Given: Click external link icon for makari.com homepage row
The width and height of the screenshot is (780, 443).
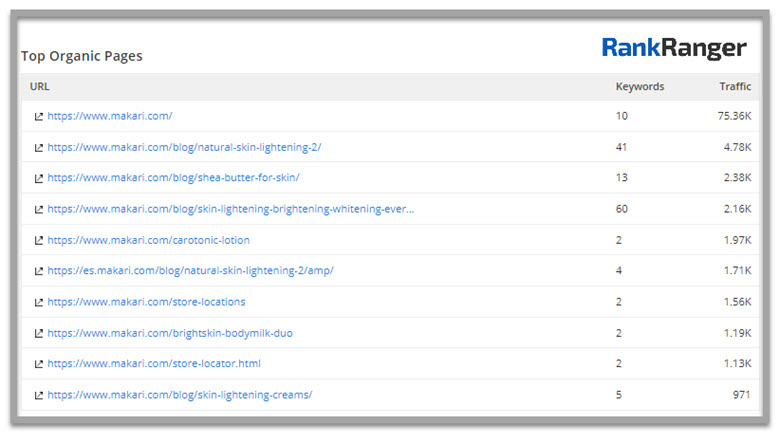Looking at the screenshot, I should coord(38,116).
